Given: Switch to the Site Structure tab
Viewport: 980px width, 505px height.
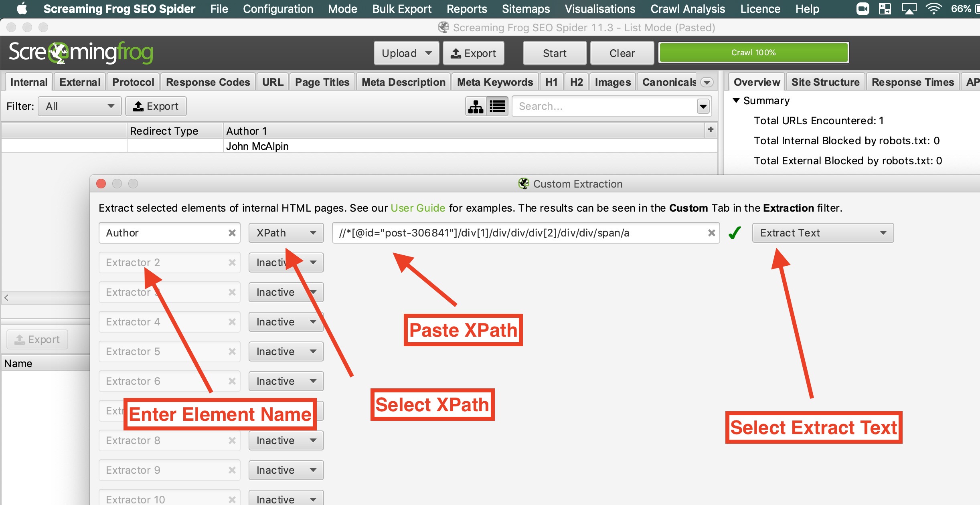Looking at the screenshot, I should point(826,82).
